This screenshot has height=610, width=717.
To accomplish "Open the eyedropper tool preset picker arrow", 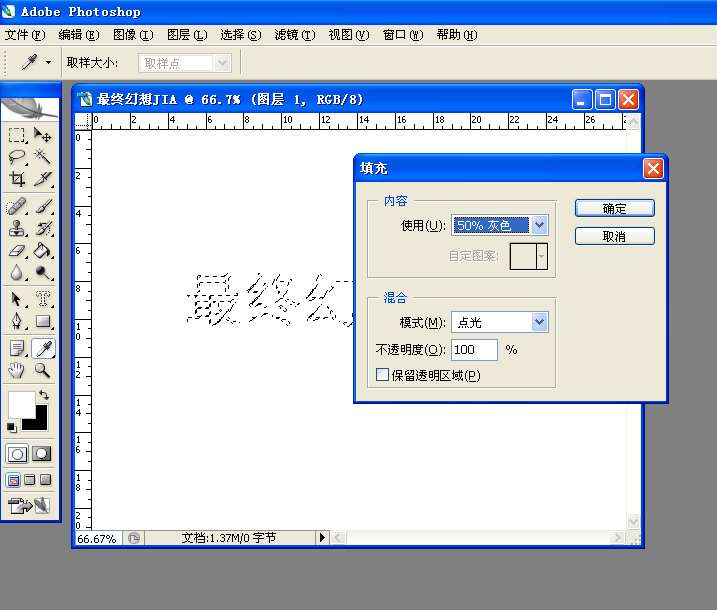I will 48,62.
